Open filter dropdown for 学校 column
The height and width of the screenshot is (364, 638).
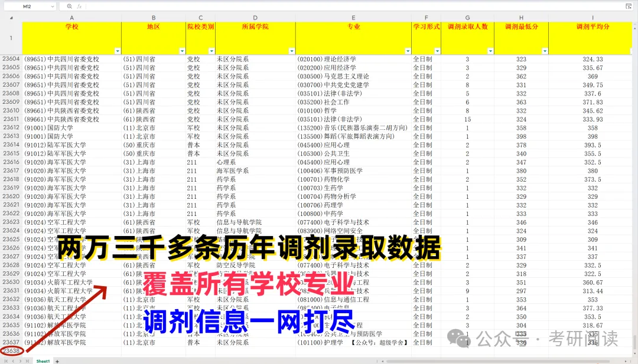118,51
